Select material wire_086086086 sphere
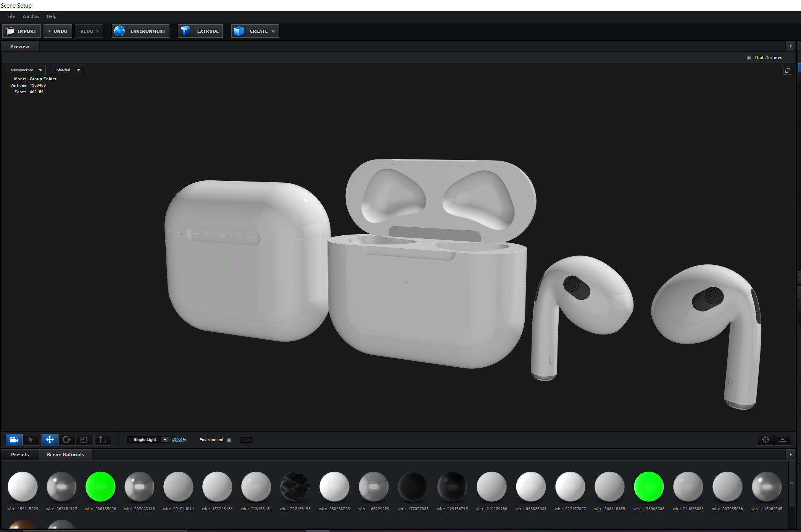Screen dimensions: 801x532 coord(531,486)
